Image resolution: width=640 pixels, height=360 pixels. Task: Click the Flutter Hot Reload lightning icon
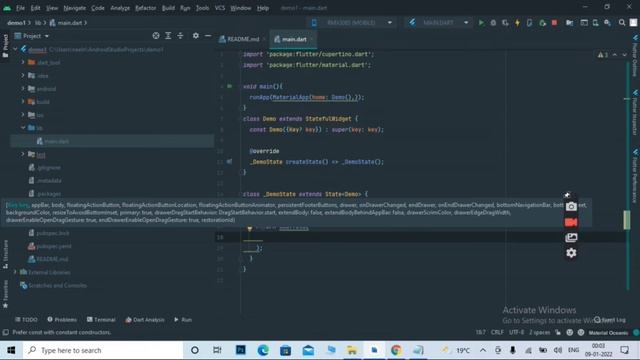point(517,23)
